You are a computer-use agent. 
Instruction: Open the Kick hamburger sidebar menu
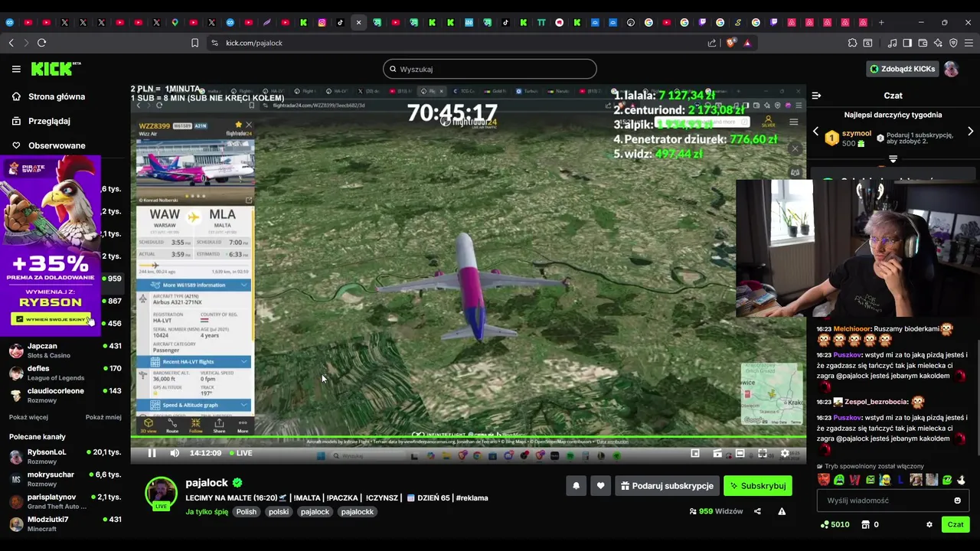(x=16, y=69)
